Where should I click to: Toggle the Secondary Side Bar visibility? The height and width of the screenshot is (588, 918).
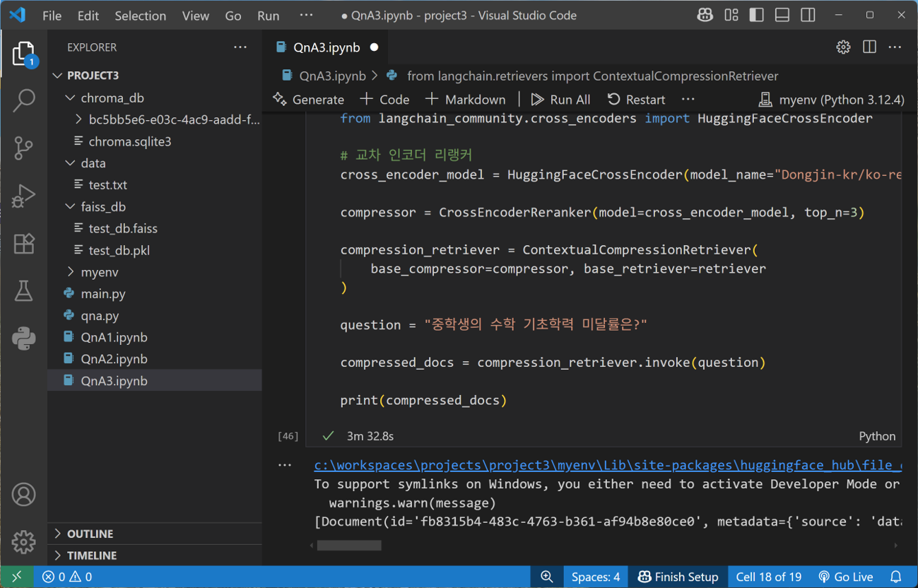point(808,16)
